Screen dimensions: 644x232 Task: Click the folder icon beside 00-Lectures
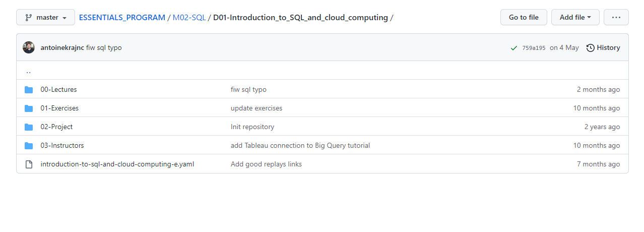coord(29,90)
